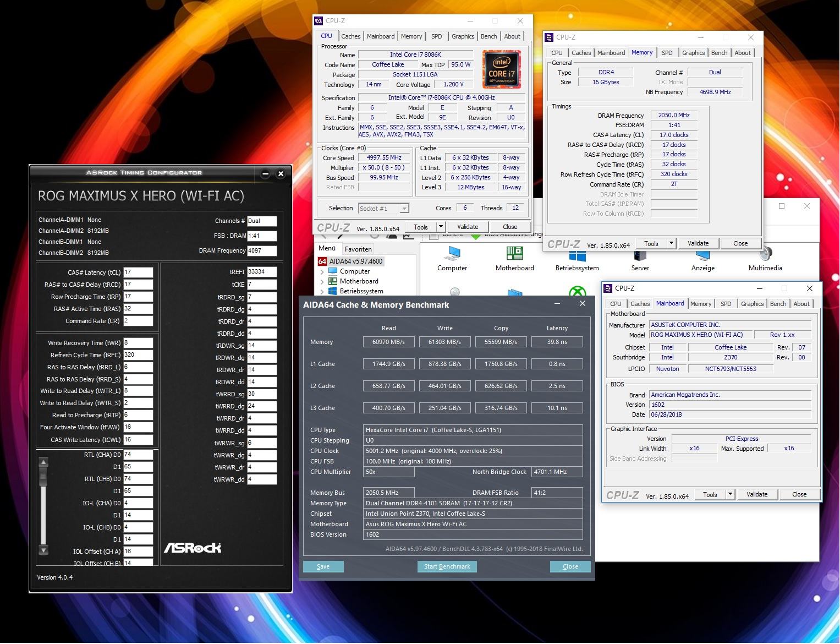Click BIOS Date 06/28/2018 in CPU-Z Mainboard

[730, 414]
